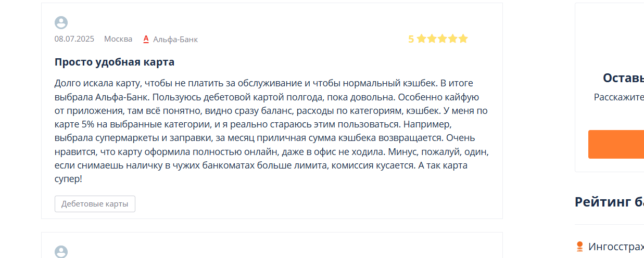Select the fourth rating star
Screen dimensions: 644x258
453,38
